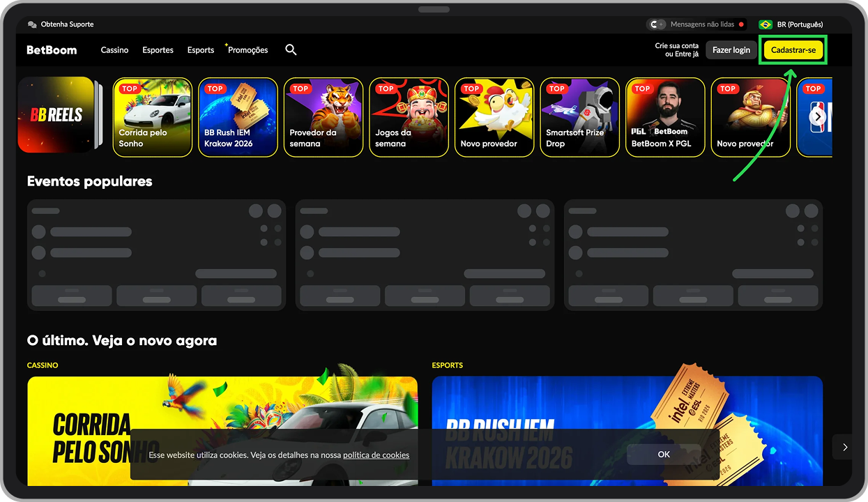Advance the promo carousel with the next arrow
The width and height of the screenshot is (868, 502).
(818, 116)
